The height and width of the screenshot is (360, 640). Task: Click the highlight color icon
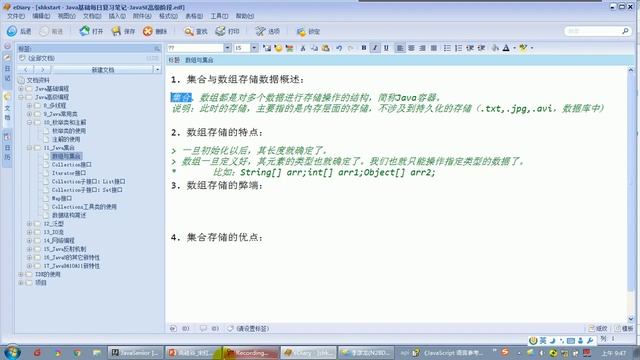(x=523, y=48)
